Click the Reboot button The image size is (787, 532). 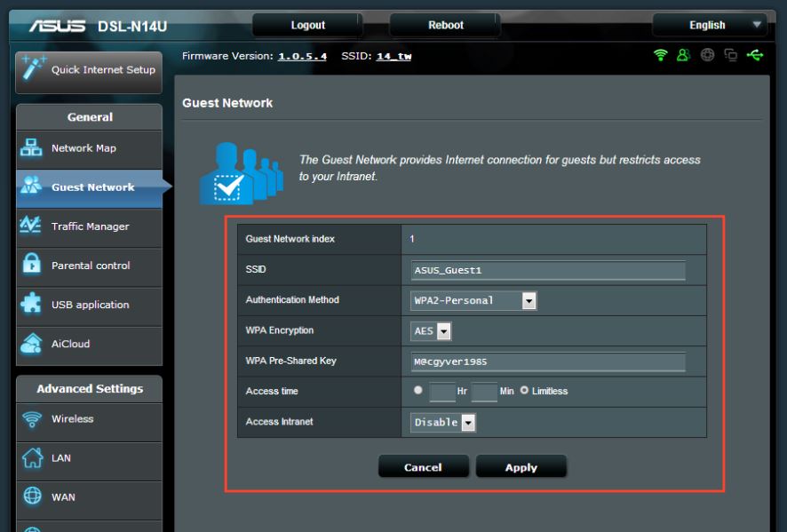pyautogui.click(x=445, y=25)
